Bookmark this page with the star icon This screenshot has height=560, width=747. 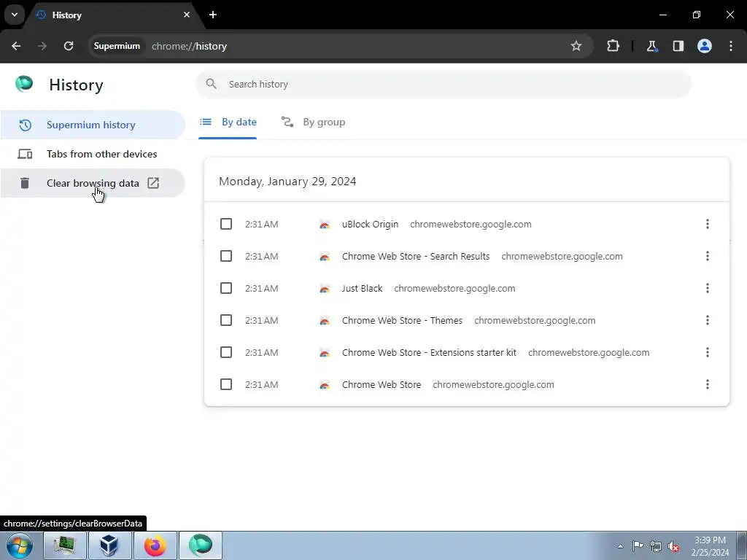[576, 46]
